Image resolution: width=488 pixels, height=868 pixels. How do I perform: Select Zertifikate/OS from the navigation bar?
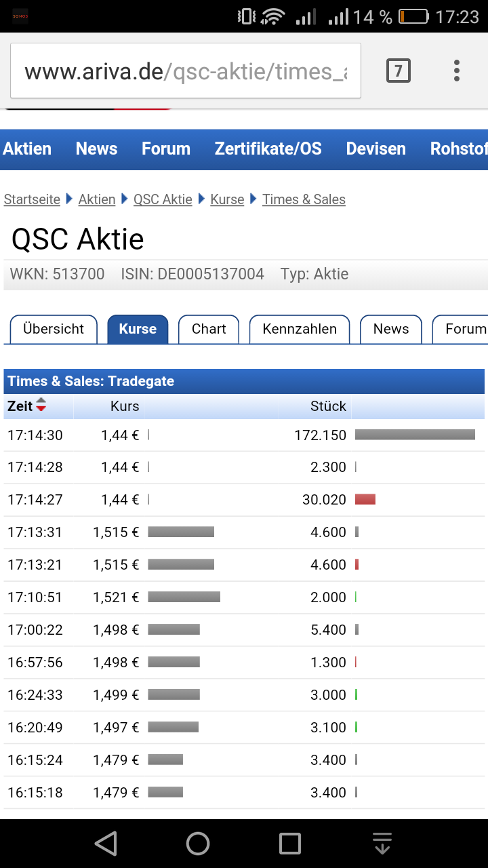pos(268,149)
